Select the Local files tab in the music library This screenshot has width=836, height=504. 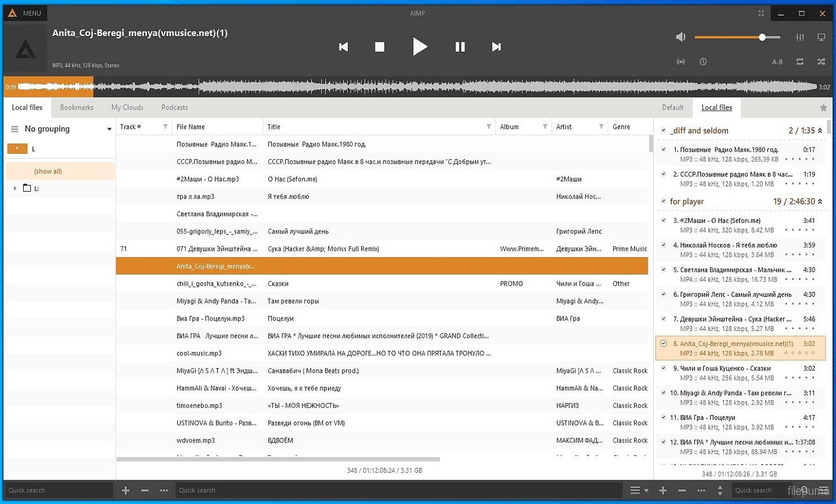click(27, 107)
